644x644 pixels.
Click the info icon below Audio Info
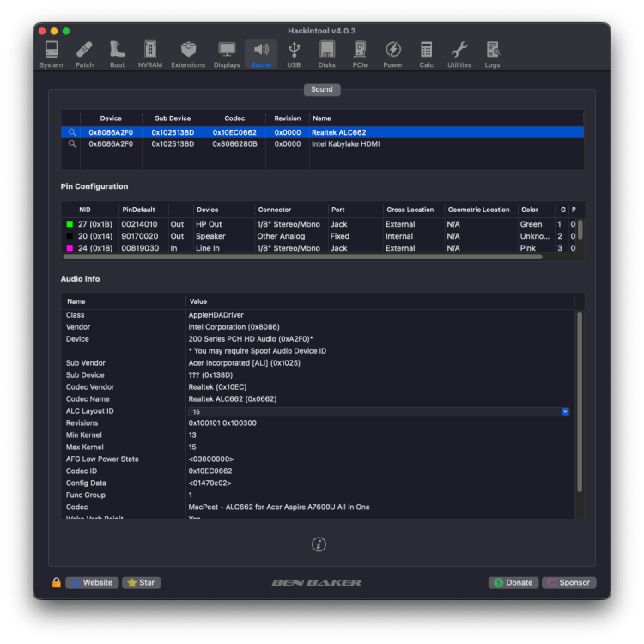tap(319, 544)
